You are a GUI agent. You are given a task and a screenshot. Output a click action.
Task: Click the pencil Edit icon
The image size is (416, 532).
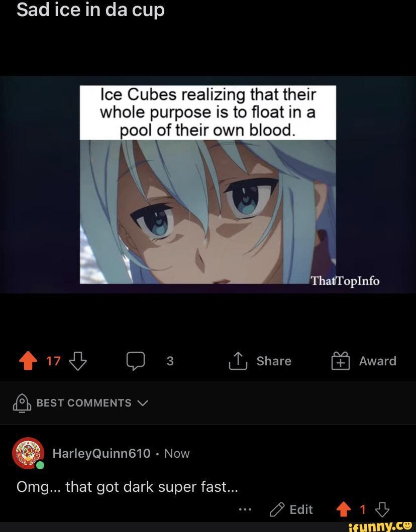pos(277,509)
